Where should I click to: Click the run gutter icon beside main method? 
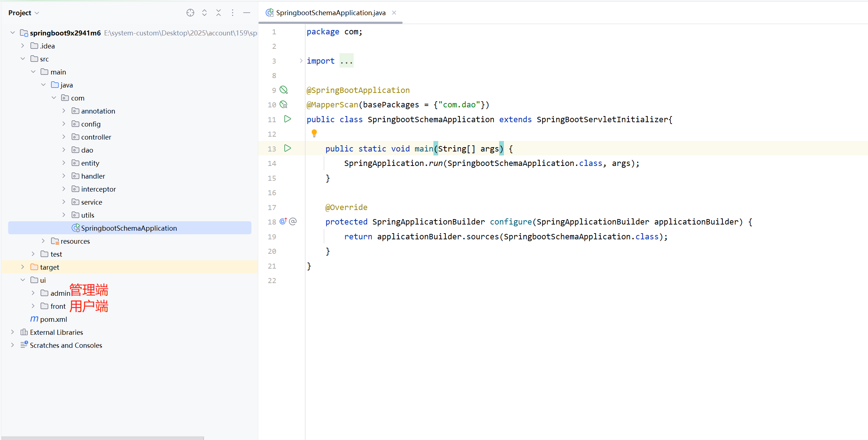tap(288, 148)
